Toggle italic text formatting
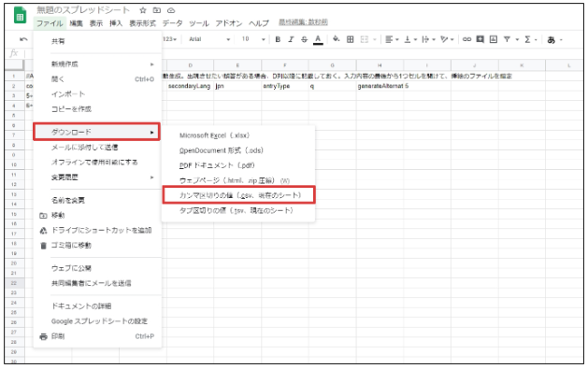This screenshot has height=369, width=588. pyautogui.click(x=291, y=39)
